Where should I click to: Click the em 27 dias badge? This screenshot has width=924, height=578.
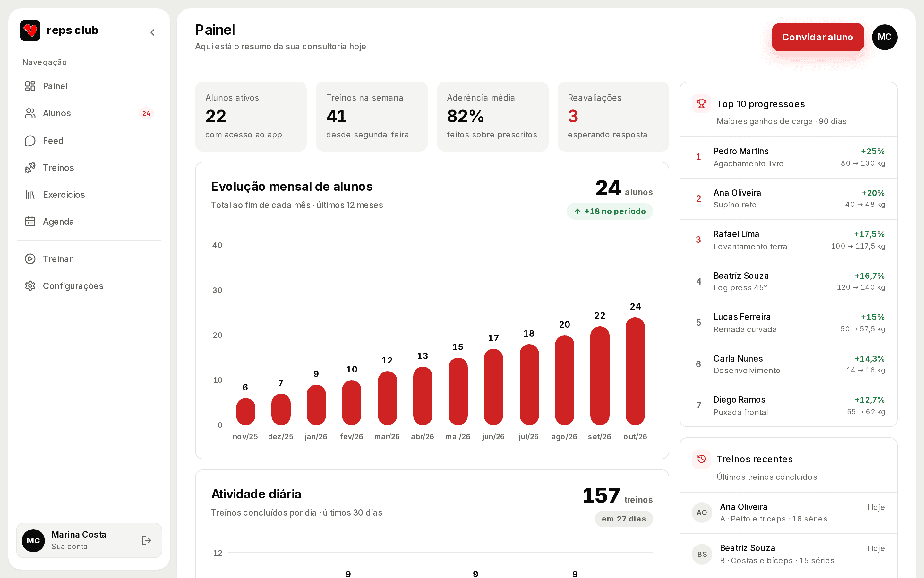point(623,519)
